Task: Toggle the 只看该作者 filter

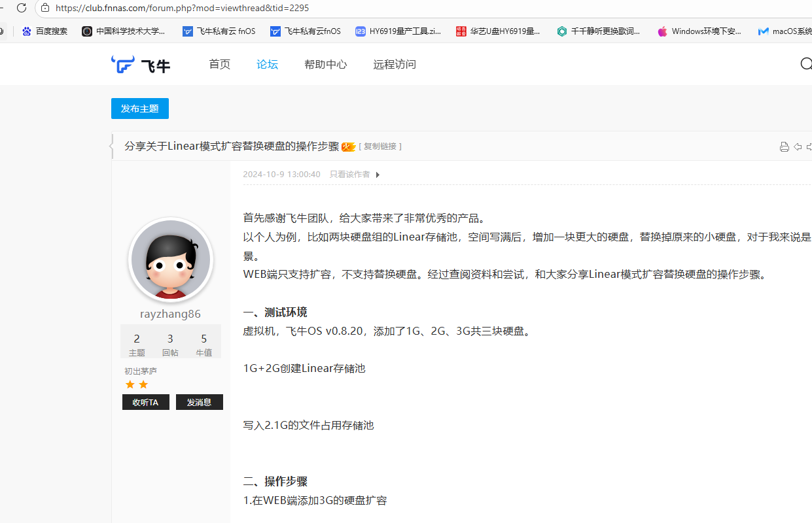Action: click(x=349, y=174)
